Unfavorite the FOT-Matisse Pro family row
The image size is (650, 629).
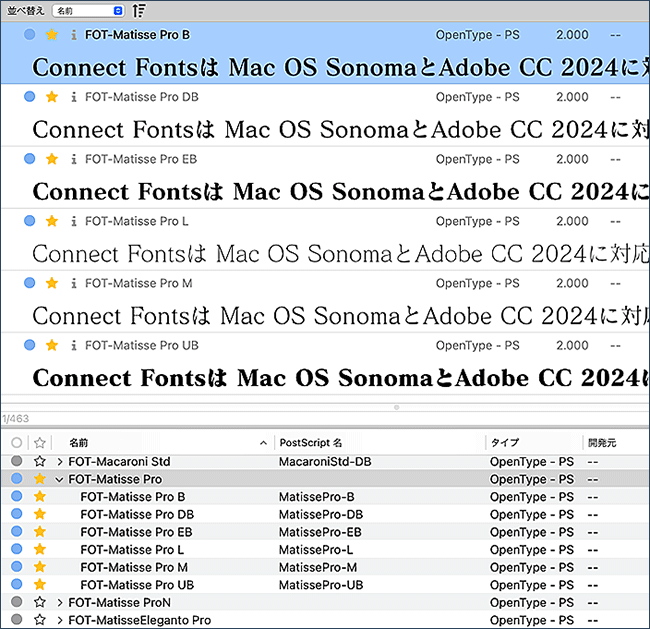(40, 479)
